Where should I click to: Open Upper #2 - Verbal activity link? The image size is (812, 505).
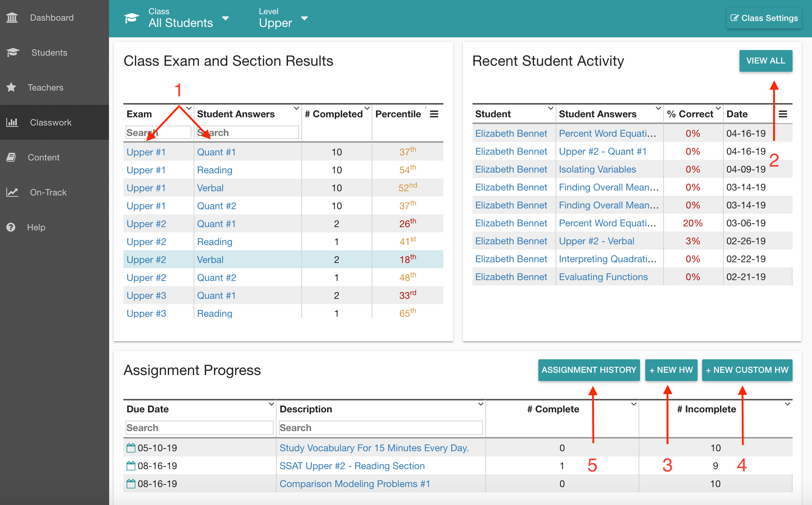point(597,241)
